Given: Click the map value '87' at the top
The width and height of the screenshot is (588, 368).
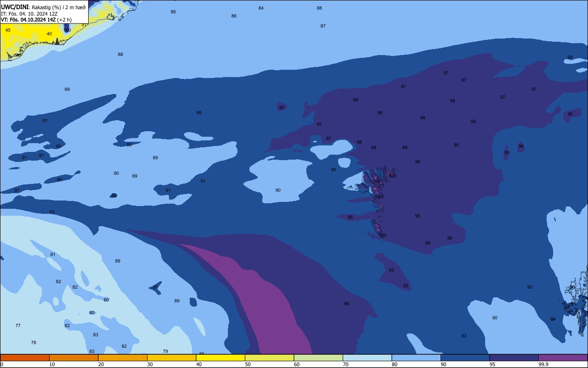Looking at the screenshot, I should (x=323, y=26).
